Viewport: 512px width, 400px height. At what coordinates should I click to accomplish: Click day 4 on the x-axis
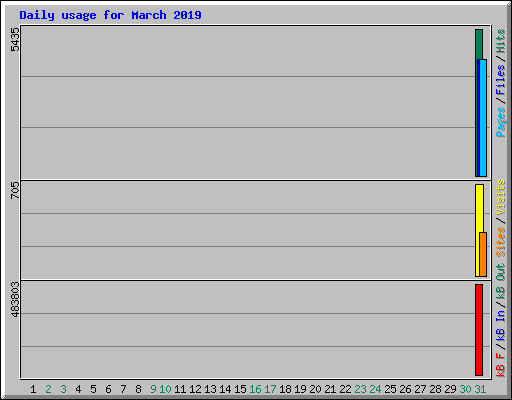pos(78,389)
